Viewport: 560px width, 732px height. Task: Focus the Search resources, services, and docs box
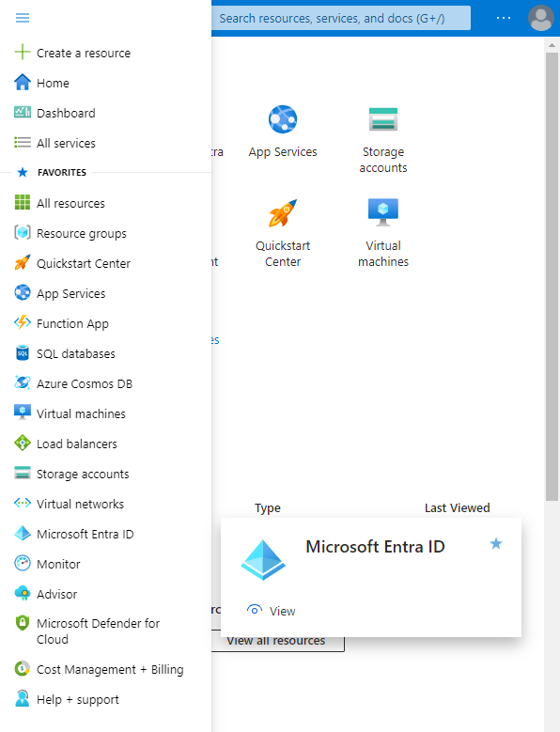341,18
